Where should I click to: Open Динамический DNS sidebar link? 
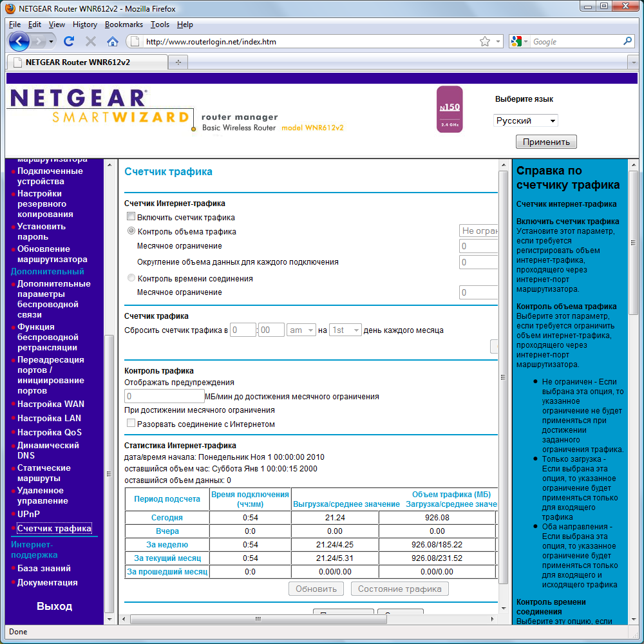[48, 451]
